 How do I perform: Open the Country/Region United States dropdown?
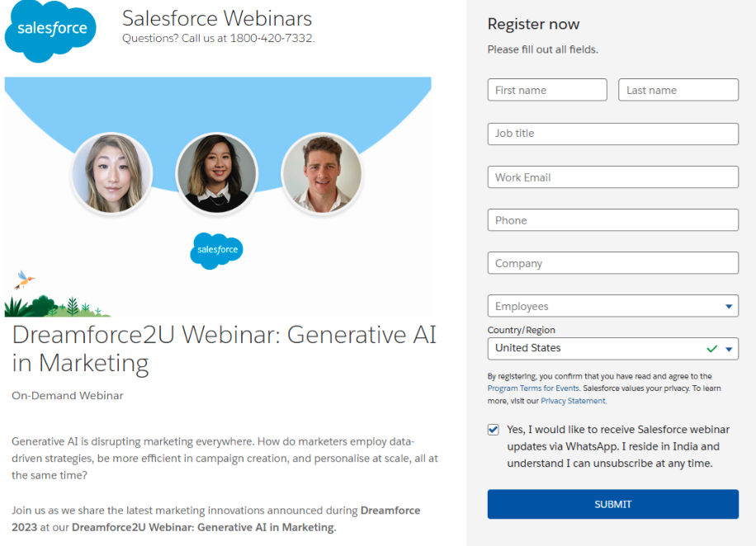(612, 348)
